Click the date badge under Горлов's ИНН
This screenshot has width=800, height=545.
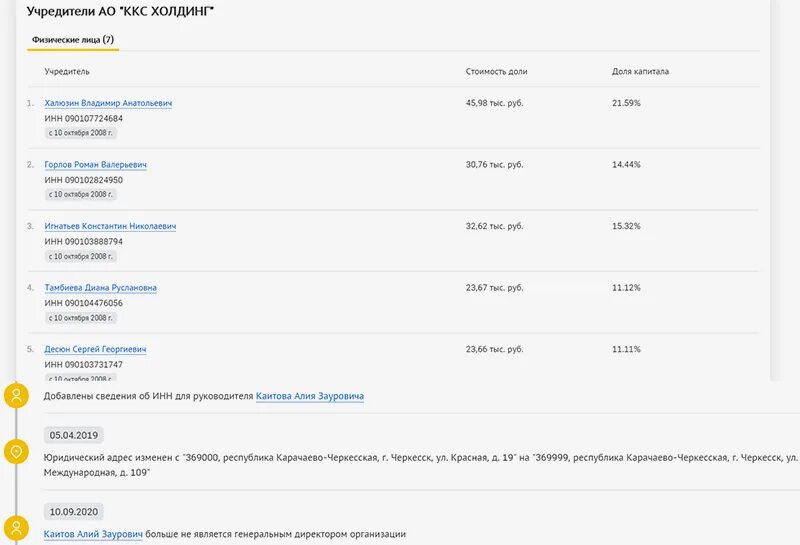[81, 194]
